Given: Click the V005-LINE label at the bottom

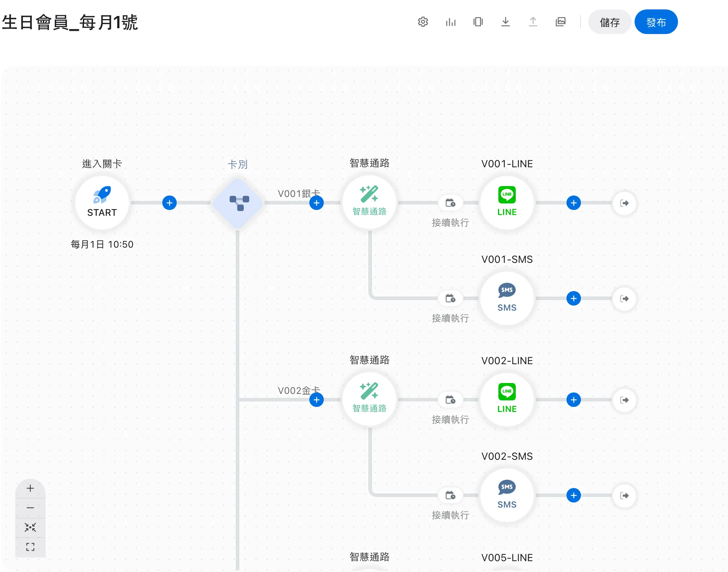Looking at the screenshot, I should click(x=507, y=558).
